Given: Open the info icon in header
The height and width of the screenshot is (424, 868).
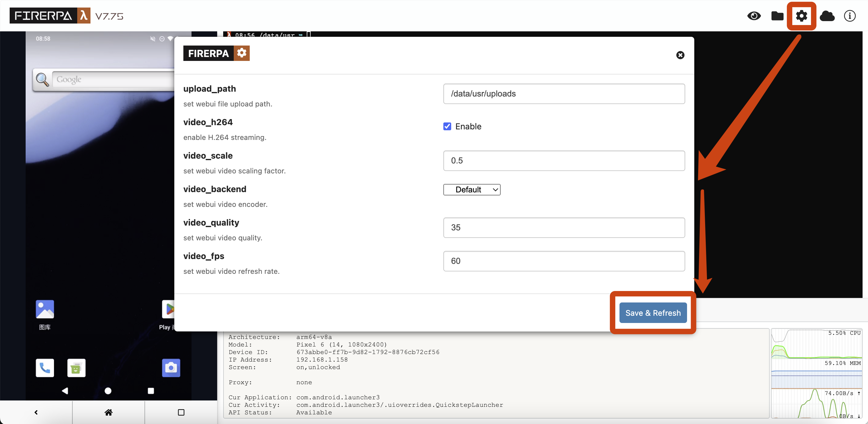Looking at the screenshot, I should click(x=850, y=16).
